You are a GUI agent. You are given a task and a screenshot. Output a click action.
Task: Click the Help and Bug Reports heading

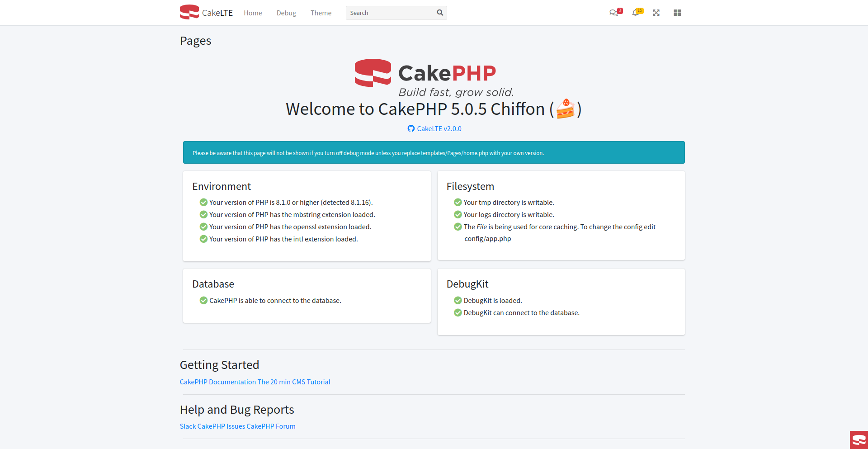pos(237,410)
